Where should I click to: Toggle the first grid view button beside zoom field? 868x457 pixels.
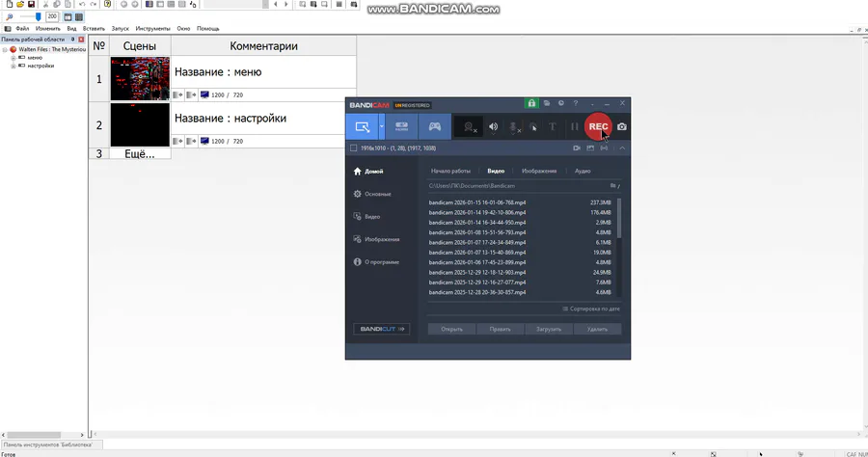(68, 16)
